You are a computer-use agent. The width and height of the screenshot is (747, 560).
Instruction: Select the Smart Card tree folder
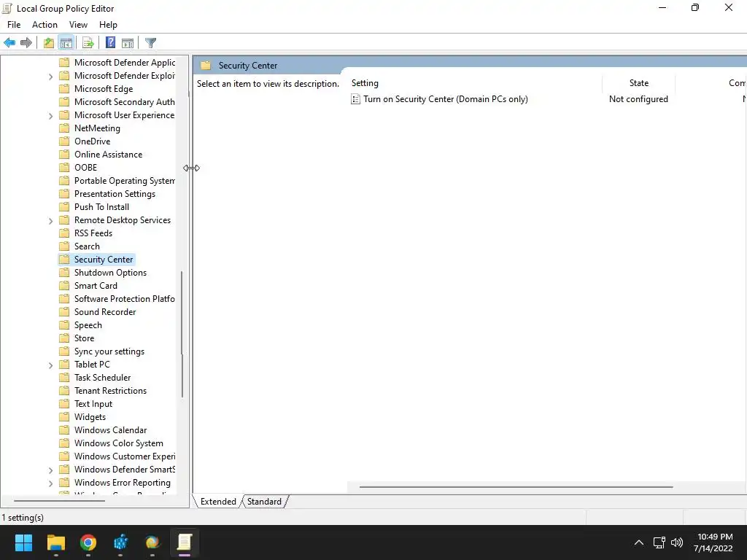96,286
